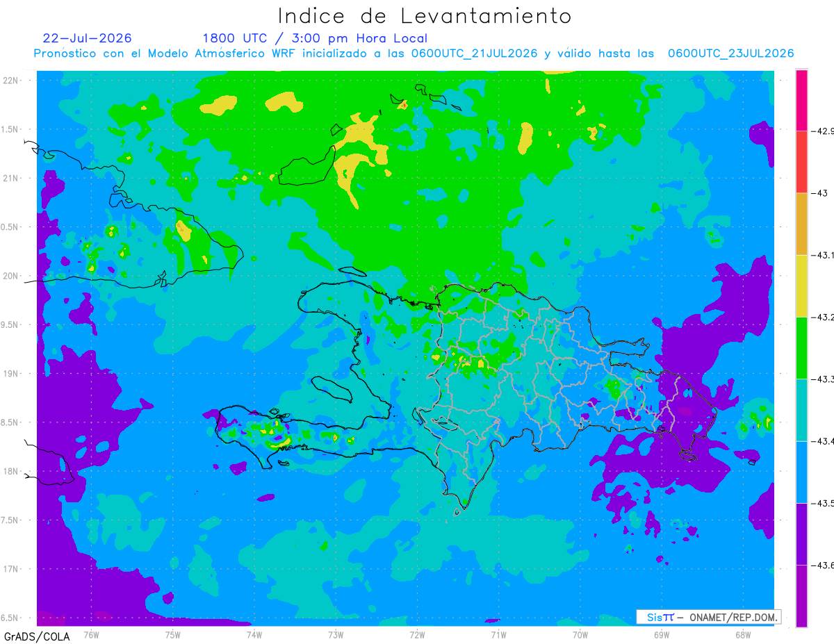Pick the blue segment of the color legend

pyautogui.click(x=801, y=472)
